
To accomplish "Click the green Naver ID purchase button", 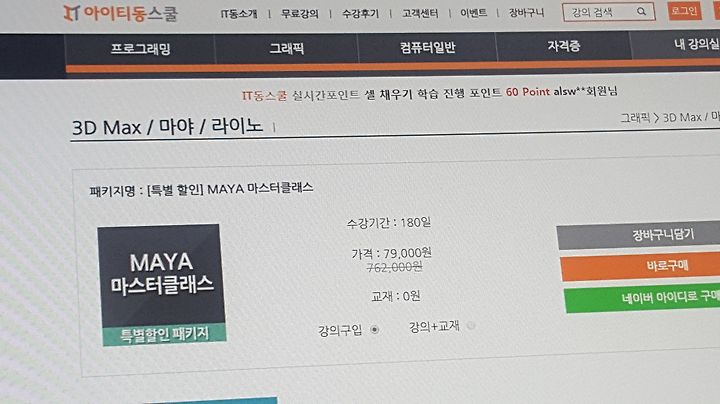I will tap(642, 299).
